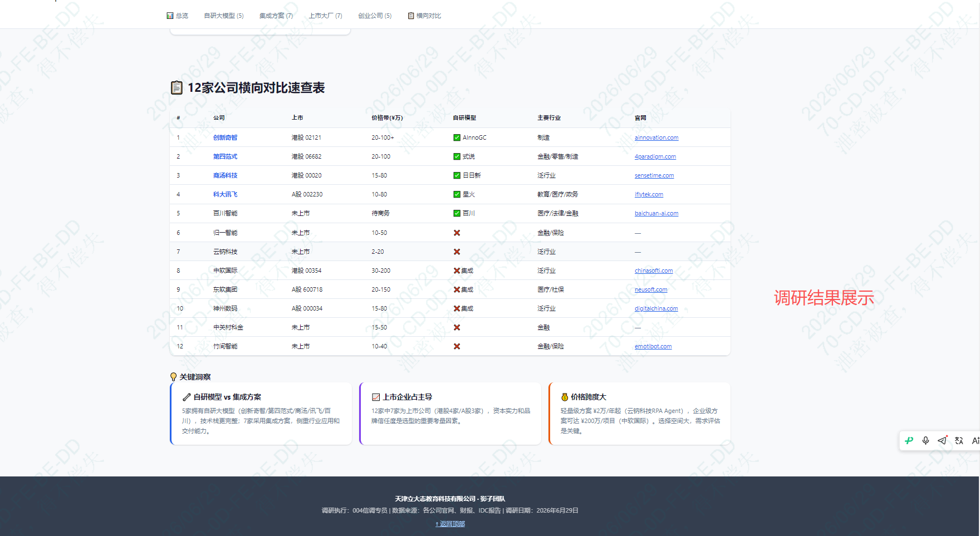This screenshot has height=536, width=980.
Task: Click the green check mark beside 日日新
Action: pyautogui.click(x=457, y=175)
